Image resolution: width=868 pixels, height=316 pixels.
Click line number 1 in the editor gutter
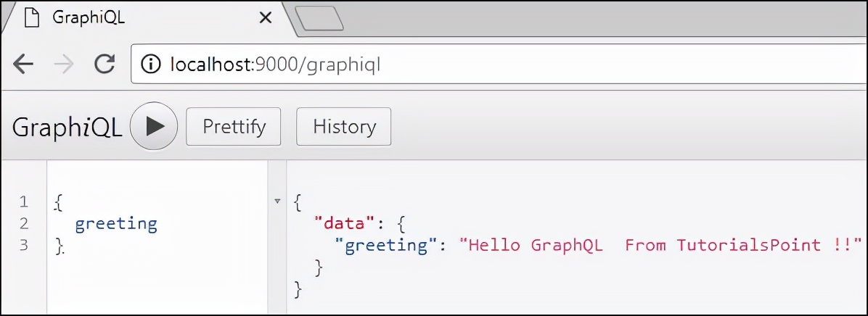[x=23, y=201]
